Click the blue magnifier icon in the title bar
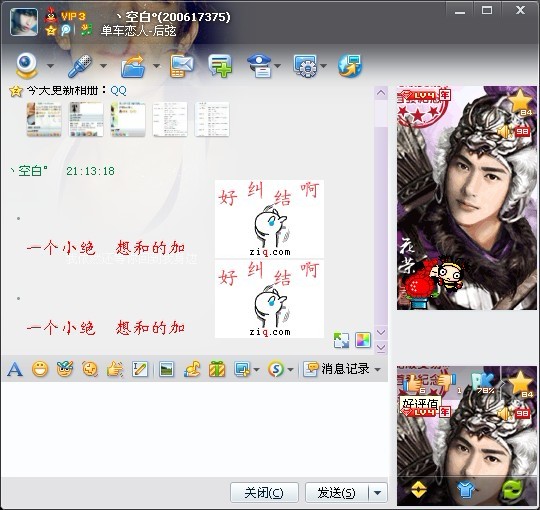This screenshot has height=510, width=540. pos(65,31)
